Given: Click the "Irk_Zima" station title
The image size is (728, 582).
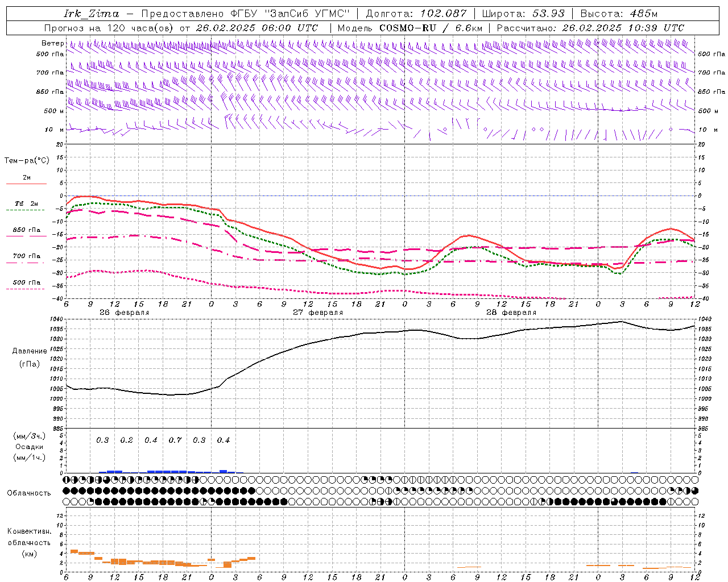Looking at the screenshot, I should tap(92, 14).
